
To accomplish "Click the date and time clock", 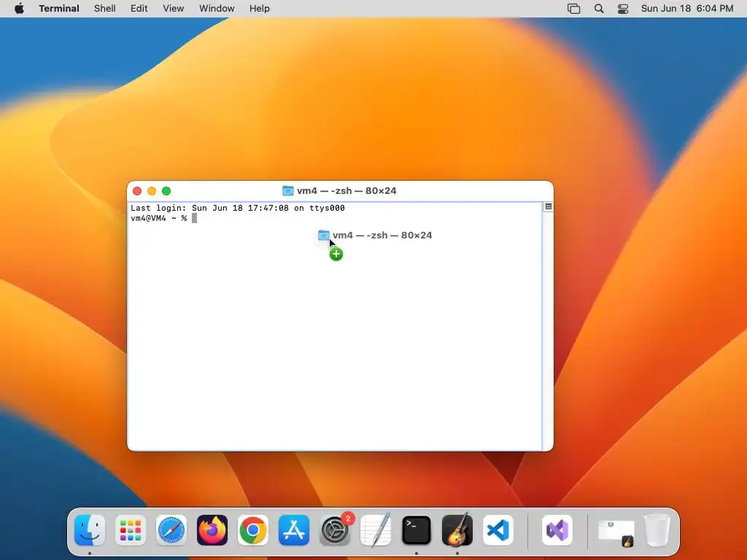I will [687, 9].
